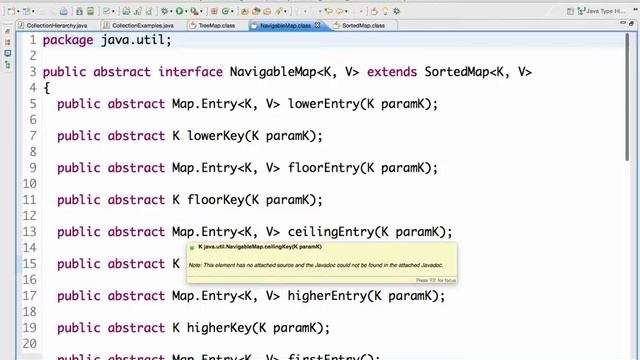The height and width of the screenshot is (360, 640).
Task: Click the Open Perspective icon
Action: coord(570,11)
